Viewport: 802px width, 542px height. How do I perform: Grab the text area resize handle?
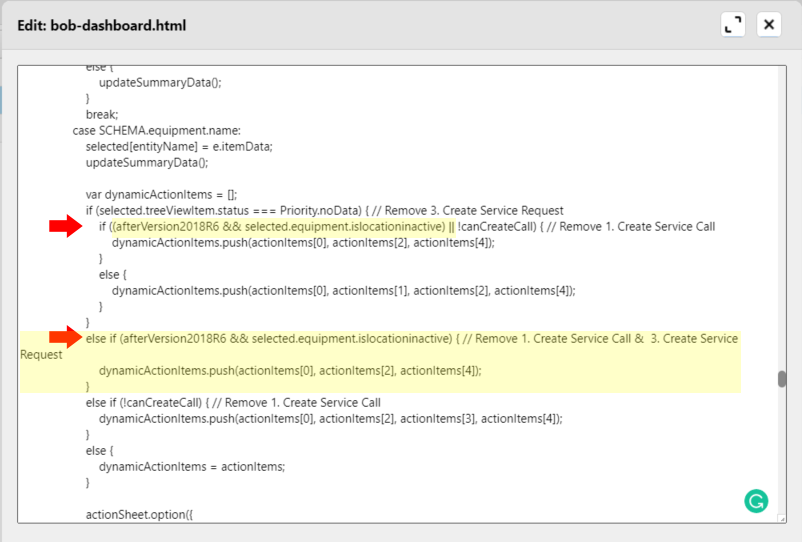click(780, 517)
